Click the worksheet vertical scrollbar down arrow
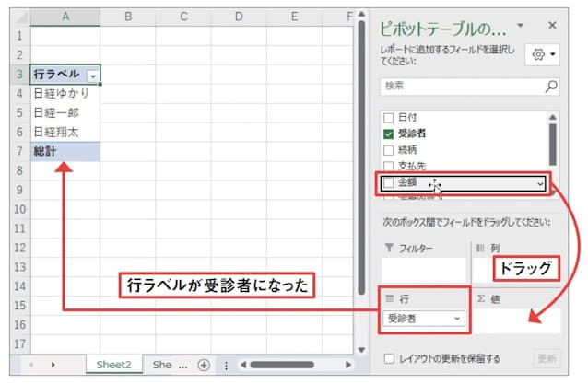The image size is (588, 384). point(361,350)
